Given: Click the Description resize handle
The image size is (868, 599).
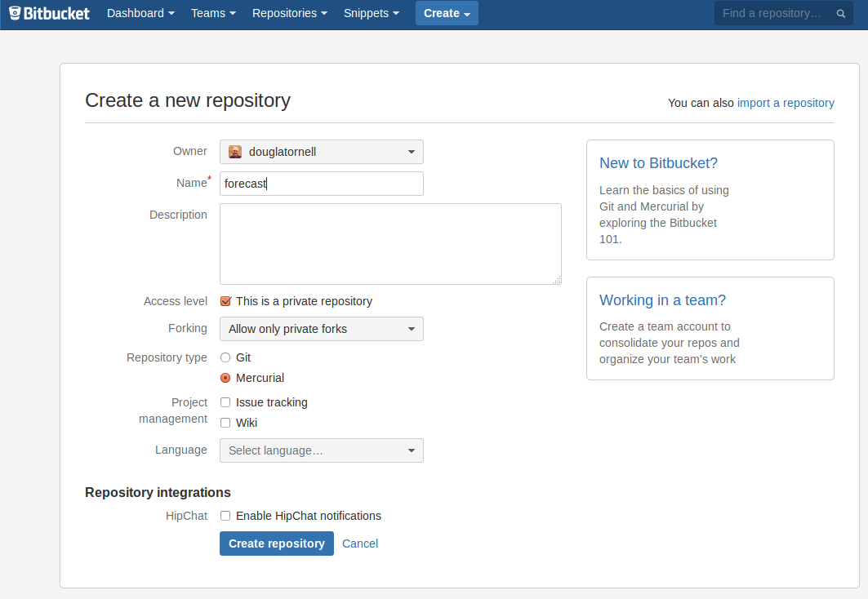Looking at the screenshot, I should coord(557,280).
